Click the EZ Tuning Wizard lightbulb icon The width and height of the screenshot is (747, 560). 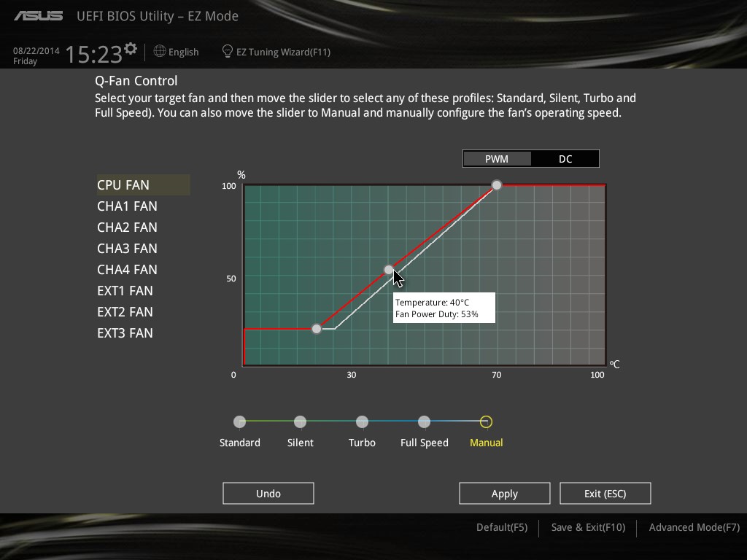click(228, 51)
